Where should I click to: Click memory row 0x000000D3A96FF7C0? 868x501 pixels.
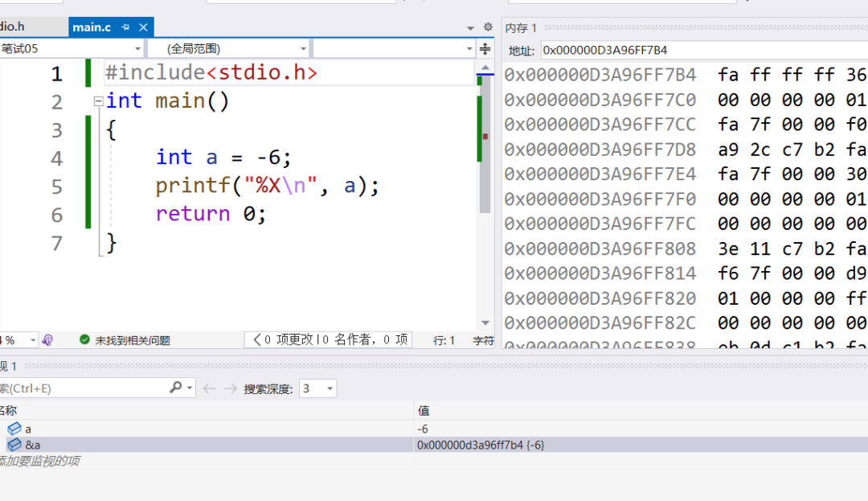(686, 100)
